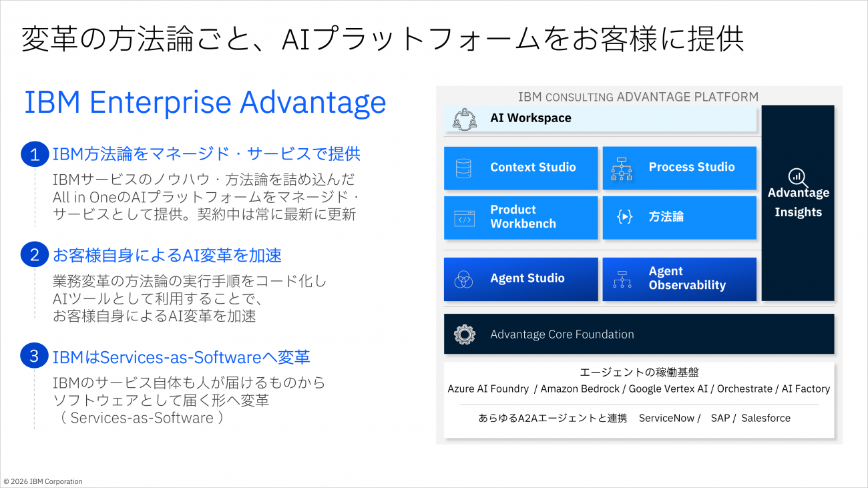The height and width of the screenshot is (488, 868).
Task: Click the AI Factory text
Action: 806,389
